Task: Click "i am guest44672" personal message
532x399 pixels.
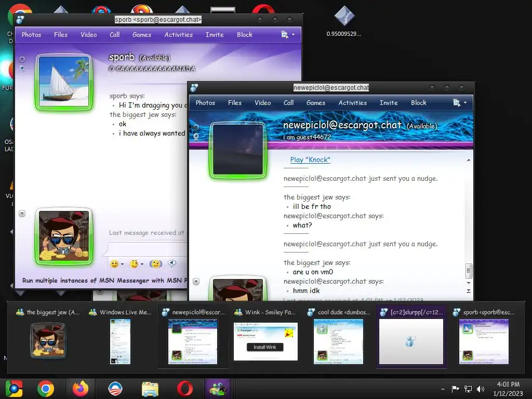Action: (x=307, y=137)
